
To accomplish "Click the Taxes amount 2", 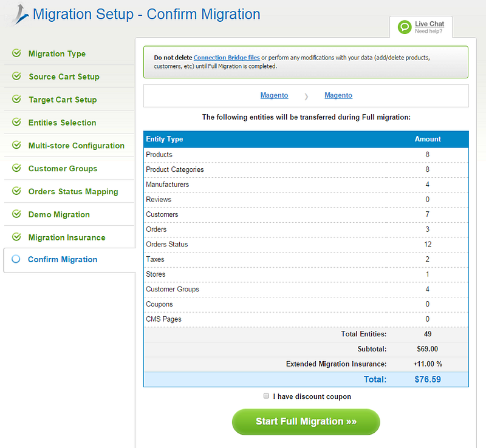I will point(428,259).
